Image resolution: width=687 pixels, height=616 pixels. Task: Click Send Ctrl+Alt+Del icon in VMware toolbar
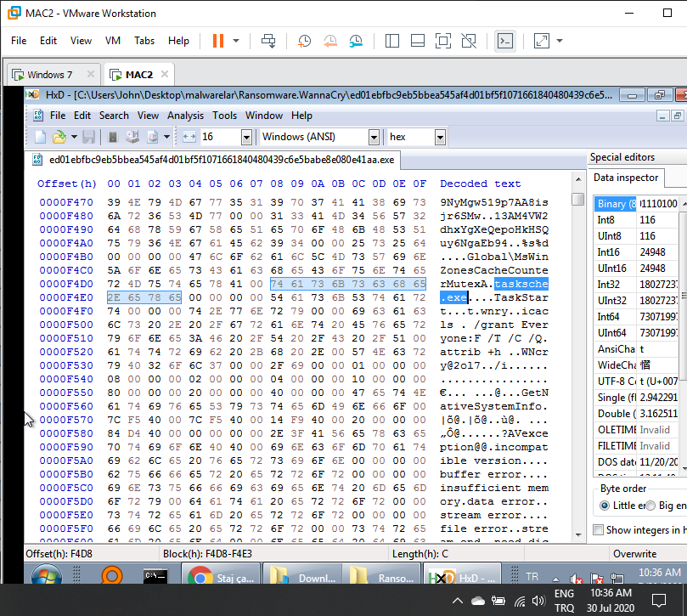268,41
